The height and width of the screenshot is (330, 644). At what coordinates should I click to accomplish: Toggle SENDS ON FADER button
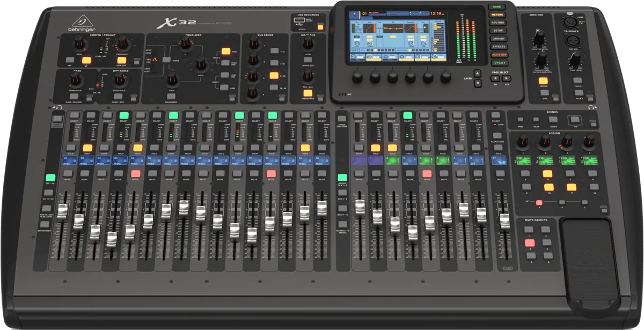(342, 118)
